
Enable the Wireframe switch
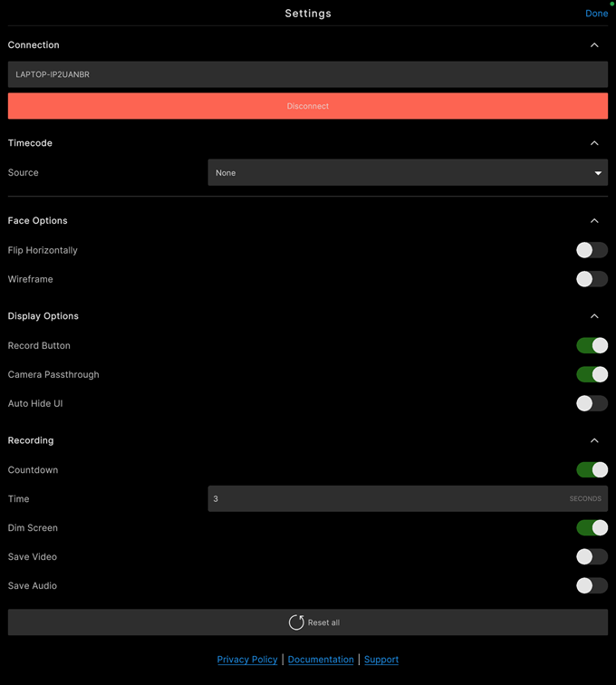click(x=592, y=279)
